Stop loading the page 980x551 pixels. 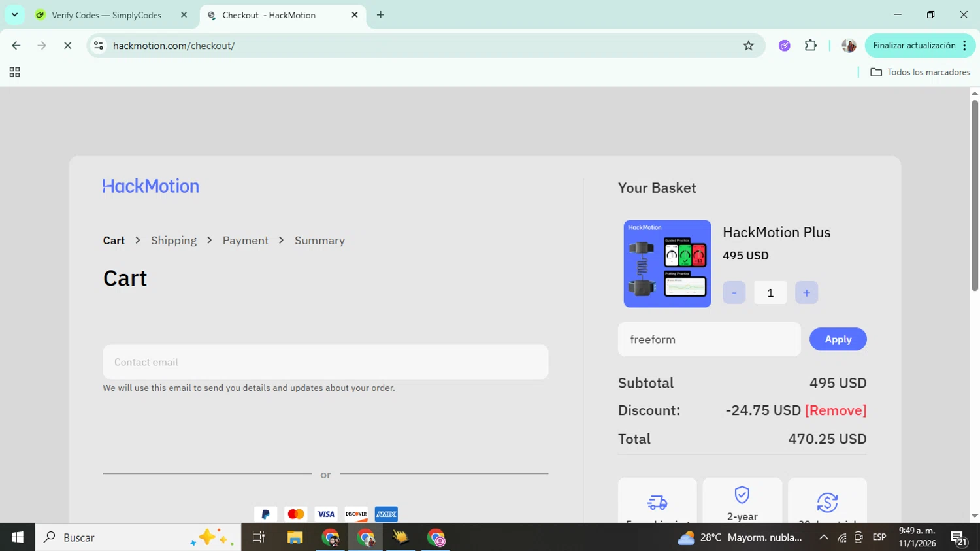click(x=67, y=46)
